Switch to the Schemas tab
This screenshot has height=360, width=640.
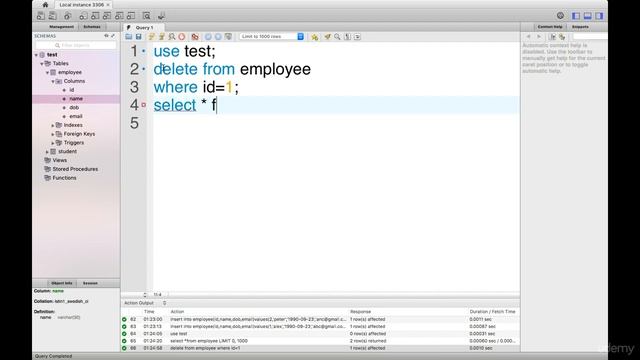(x=92, y=27)
